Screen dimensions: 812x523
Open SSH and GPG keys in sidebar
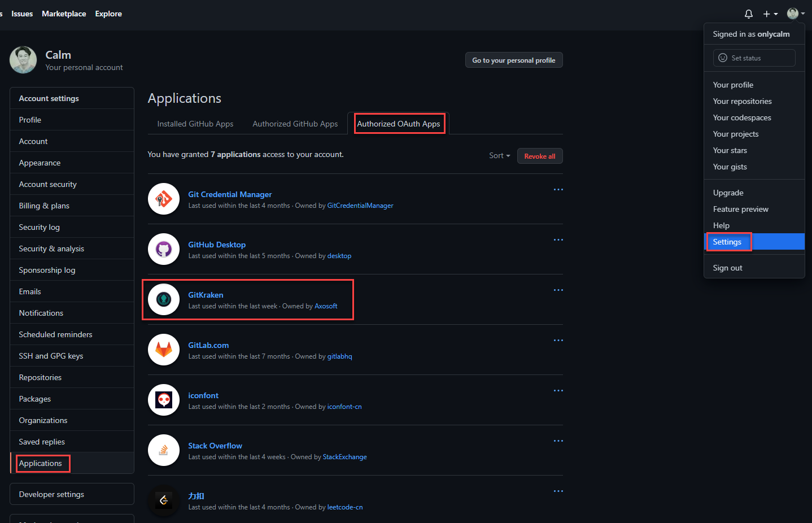click(x=72, y=356)
